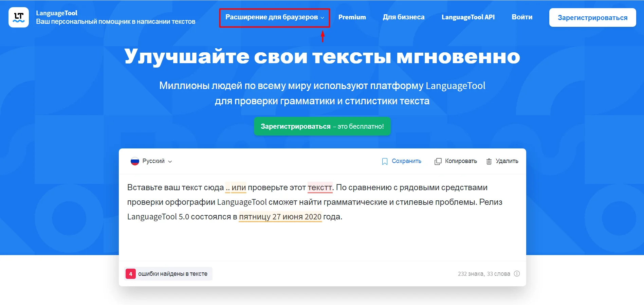The width and height of the screenshot is (644, 305).
Task: Click the Удалить text label
Action: coord(507,161)
